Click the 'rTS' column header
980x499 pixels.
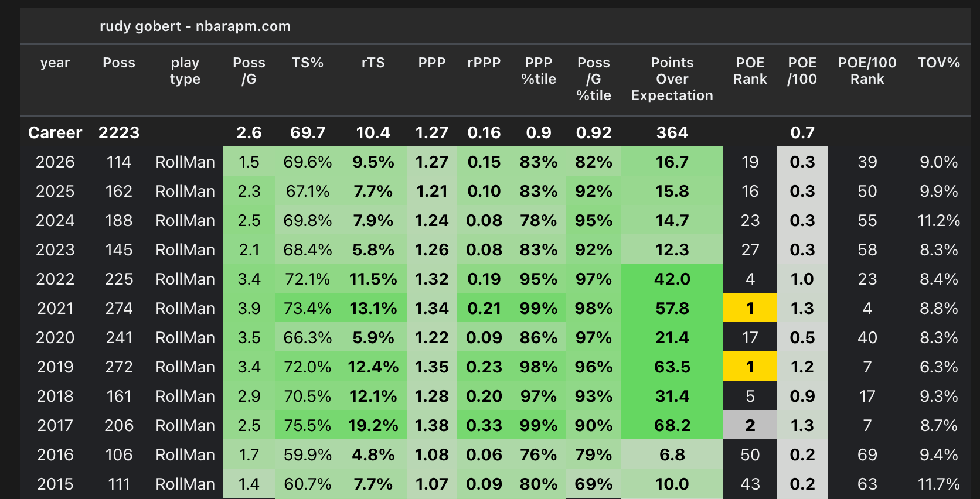click(373, 63)
